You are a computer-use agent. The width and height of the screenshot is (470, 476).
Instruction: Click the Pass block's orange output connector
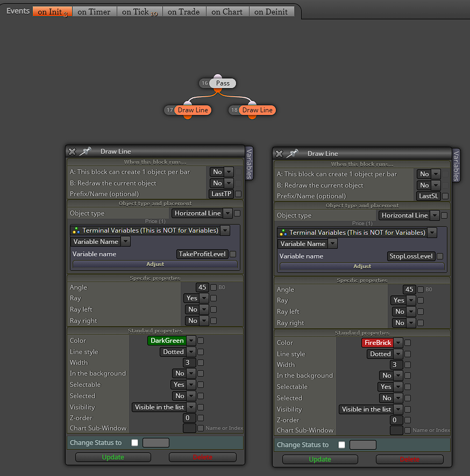pyautogui.click(x=218, y=90)
